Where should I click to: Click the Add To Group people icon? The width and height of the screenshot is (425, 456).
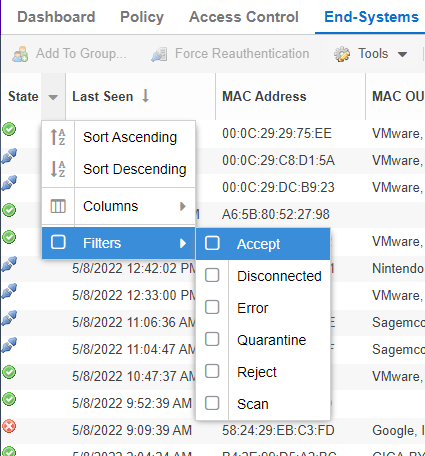pyautogui.click(x=20, y=54)
